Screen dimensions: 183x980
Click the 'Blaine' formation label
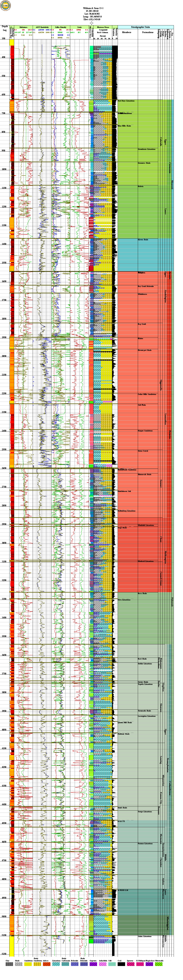pyautogui.click(x=140, y=338)
